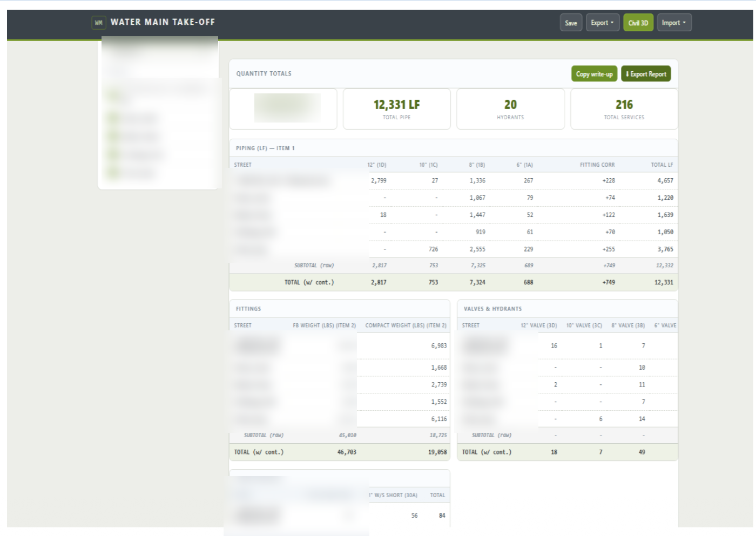Click the "Piping (LF) — Item 1" heading
Screen dimensions: 756x536
[x=265, y=148]
